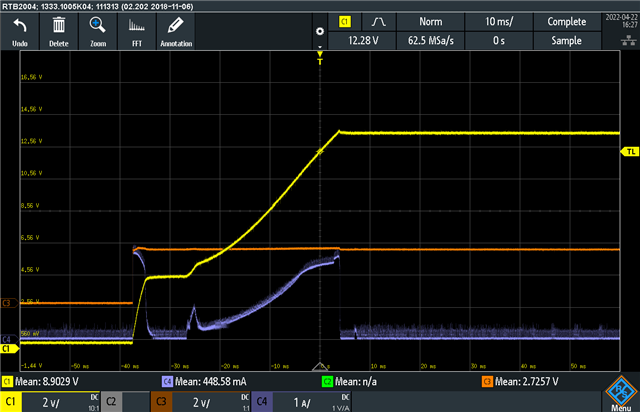Select the C1 ground level marker
The image size is (640, 412).
(x=9, y=349)
